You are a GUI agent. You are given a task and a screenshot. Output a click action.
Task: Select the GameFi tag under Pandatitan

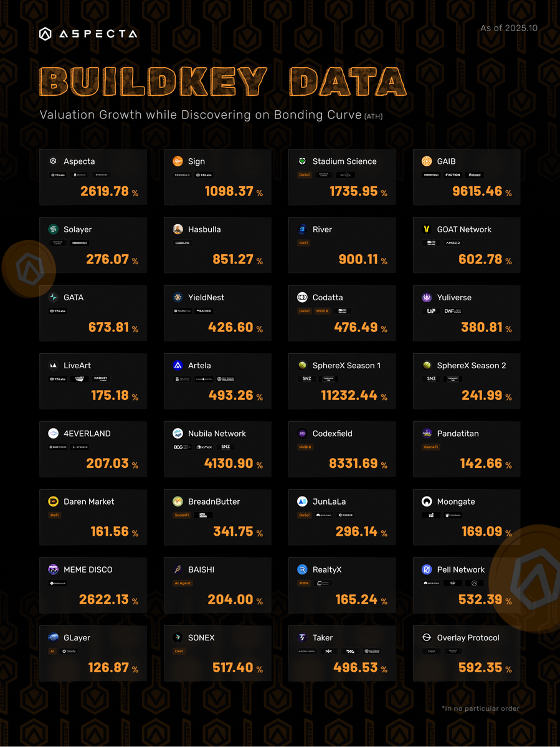431,447
